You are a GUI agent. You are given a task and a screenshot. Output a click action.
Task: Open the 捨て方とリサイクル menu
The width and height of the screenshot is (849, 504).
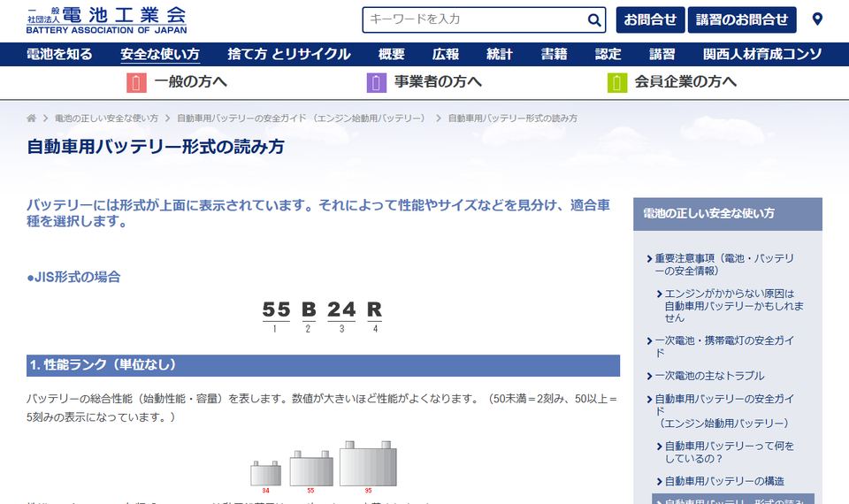(x=289, y=54)
